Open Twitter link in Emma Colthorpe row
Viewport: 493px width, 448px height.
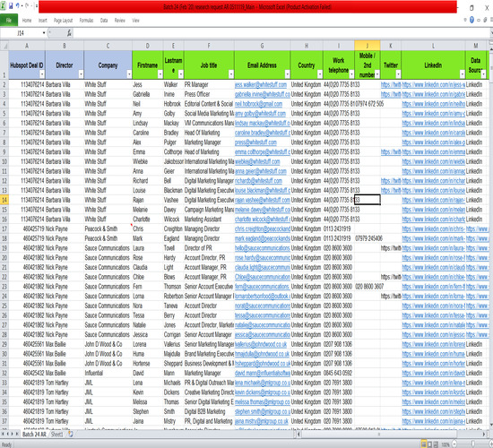(391, 151)
